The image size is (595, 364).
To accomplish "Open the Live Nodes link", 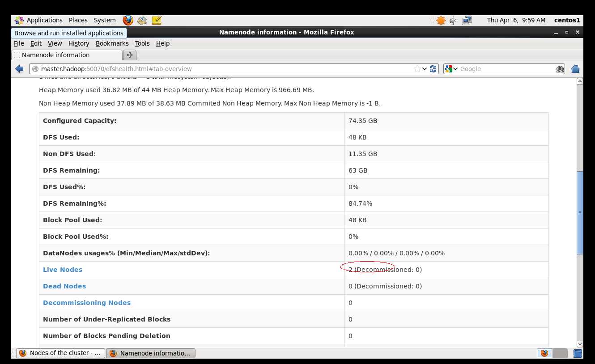I will click(x=63, y=270).
